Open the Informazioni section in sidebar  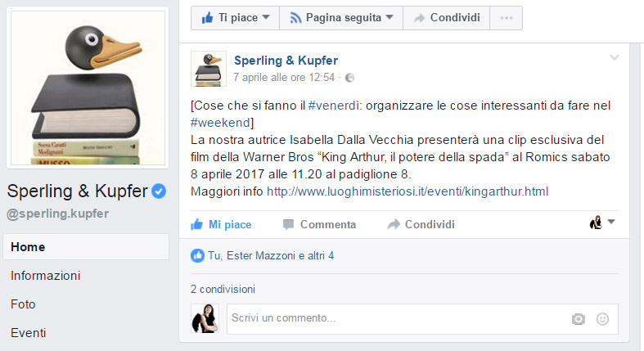(x=46, y=276)
